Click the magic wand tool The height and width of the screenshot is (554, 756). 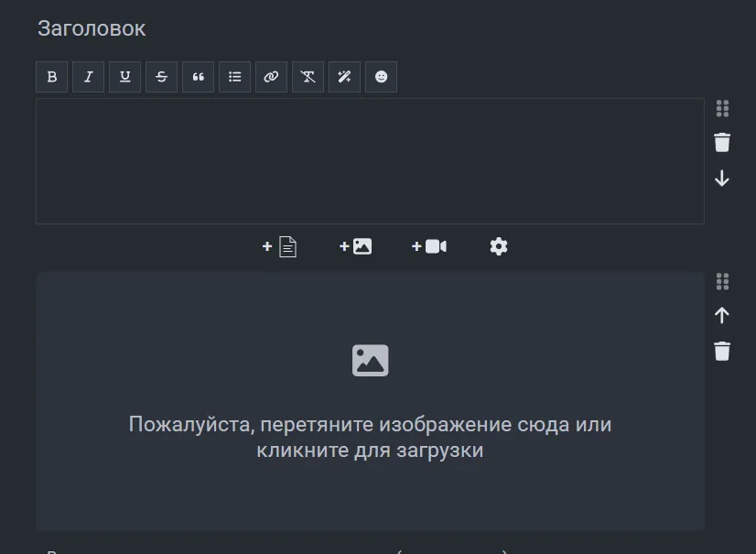click(x=344, y=77)
